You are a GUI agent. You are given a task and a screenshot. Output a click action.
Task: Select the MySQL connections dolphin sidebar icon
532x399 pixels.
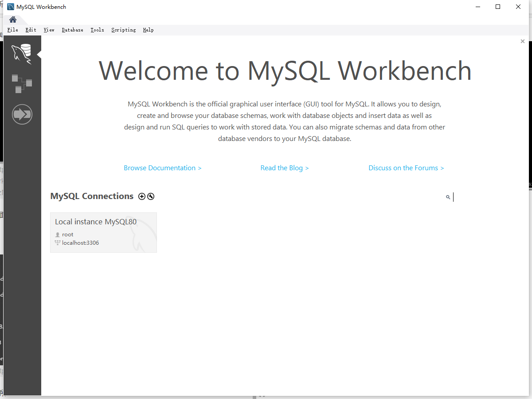tap(22, 54)
